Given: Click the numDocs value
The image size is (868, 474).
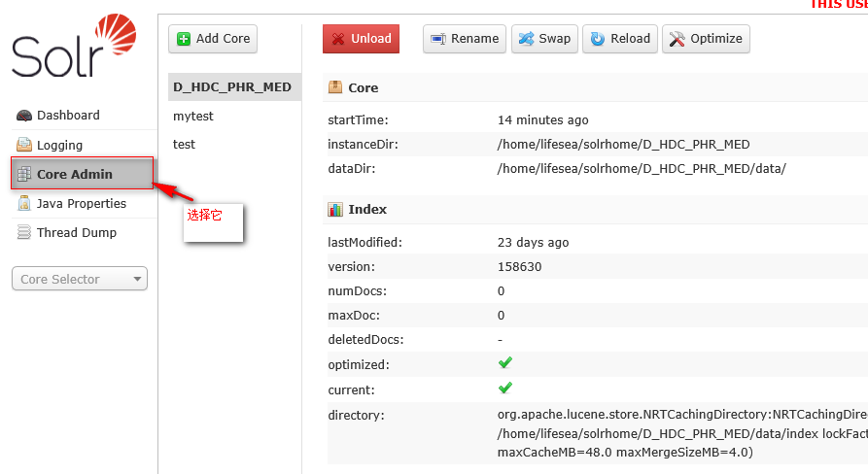Looking at the screenshot, I should click(501, 291).
